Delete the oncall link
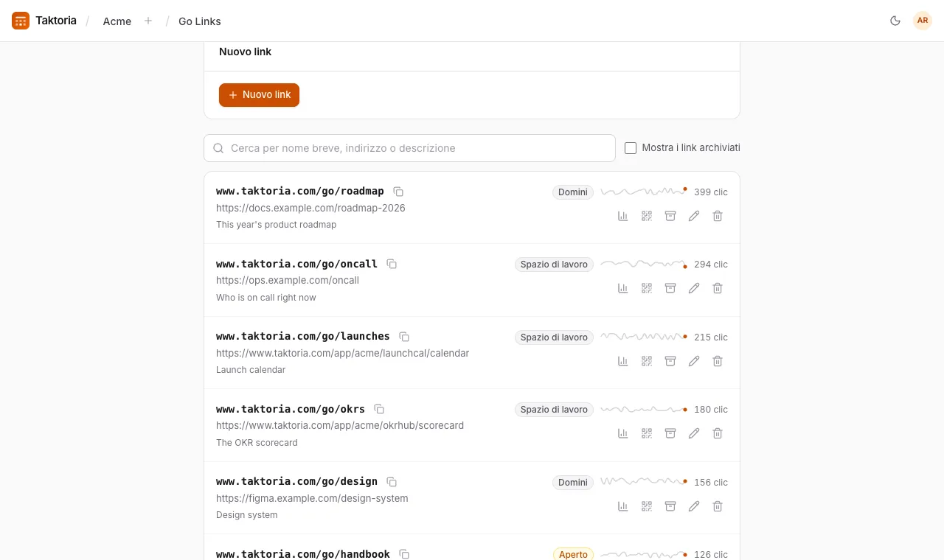 pyautogui.click(x=718, y=288)
